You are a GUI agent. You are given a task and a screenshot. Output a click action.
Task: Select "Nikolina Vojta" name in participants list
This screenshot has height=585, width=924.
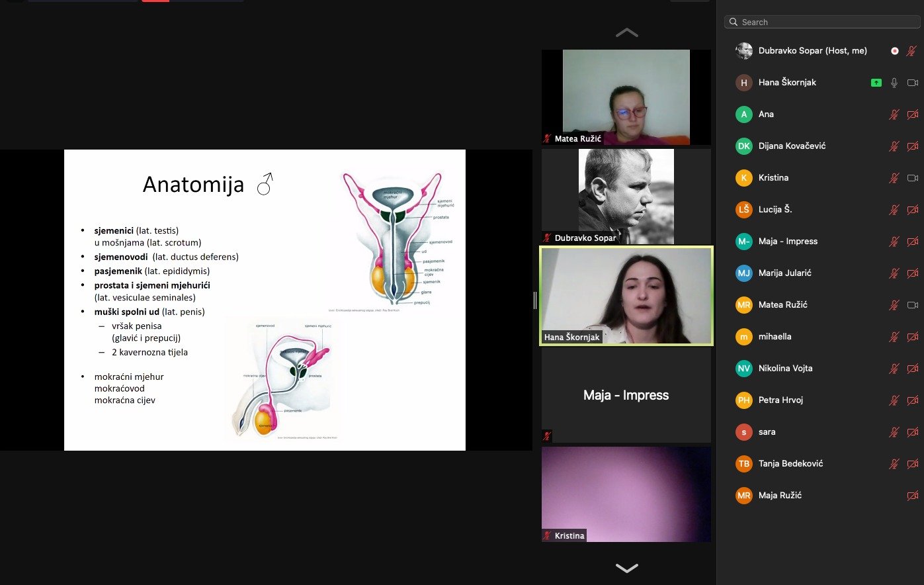click(786, 369)
